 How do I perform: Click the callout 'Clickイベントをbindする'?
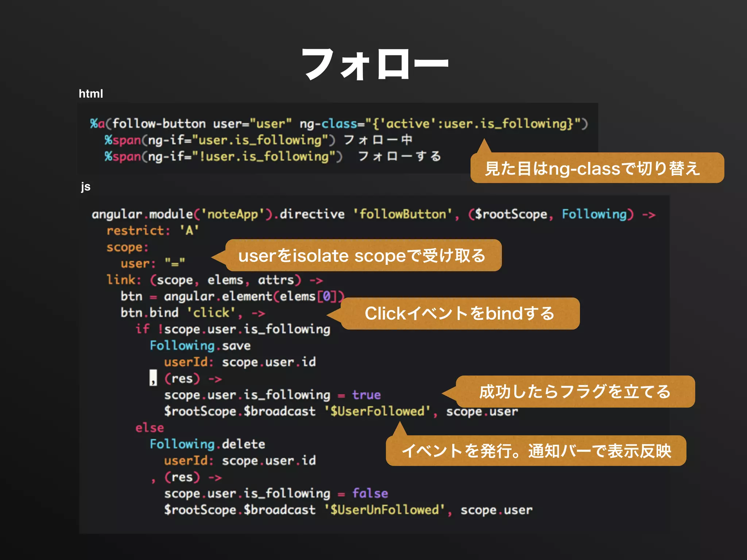[x=460, y=314]
